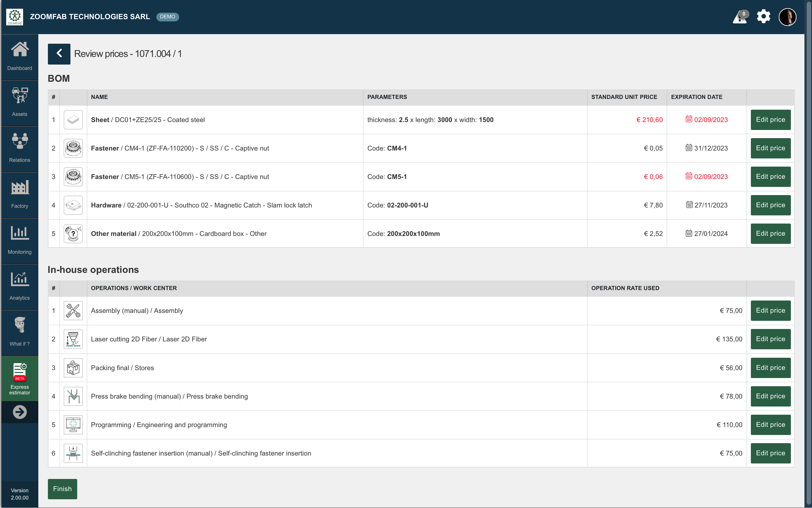Click the Programming operation icon
Image resolution: width=812 pixels, height=508 pixels.
tap(73, 425)
